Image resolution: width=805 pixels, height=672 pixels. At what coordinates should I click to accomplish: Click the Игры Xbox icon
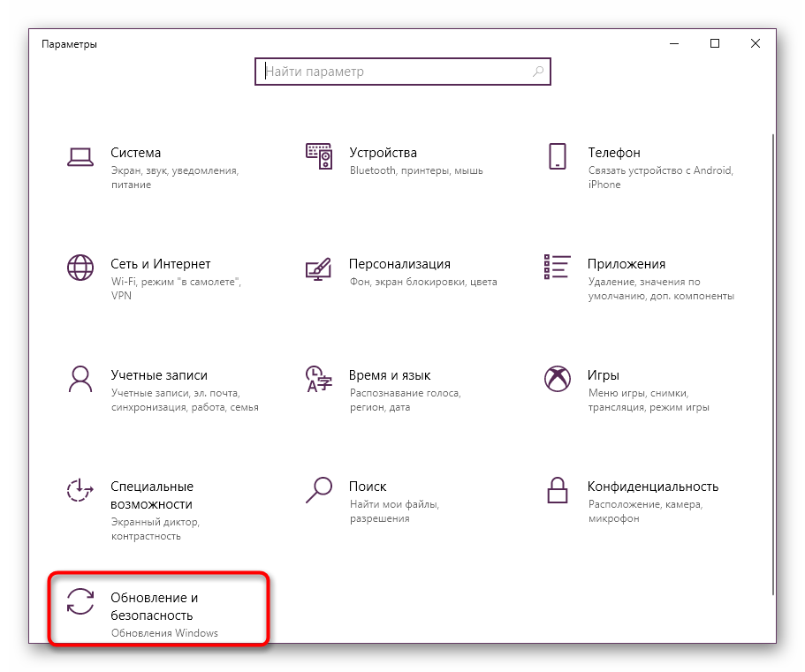tap(557, 379)
